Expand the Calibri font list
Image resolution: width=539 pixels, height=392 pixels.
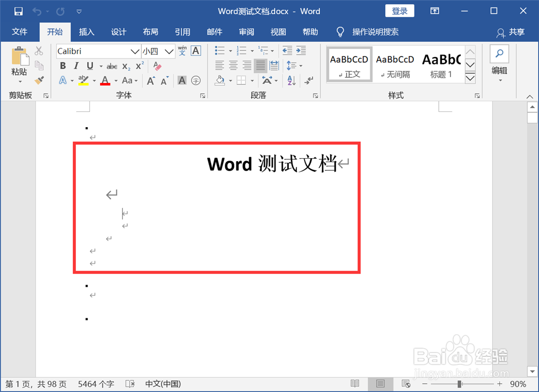coord(134,51)
